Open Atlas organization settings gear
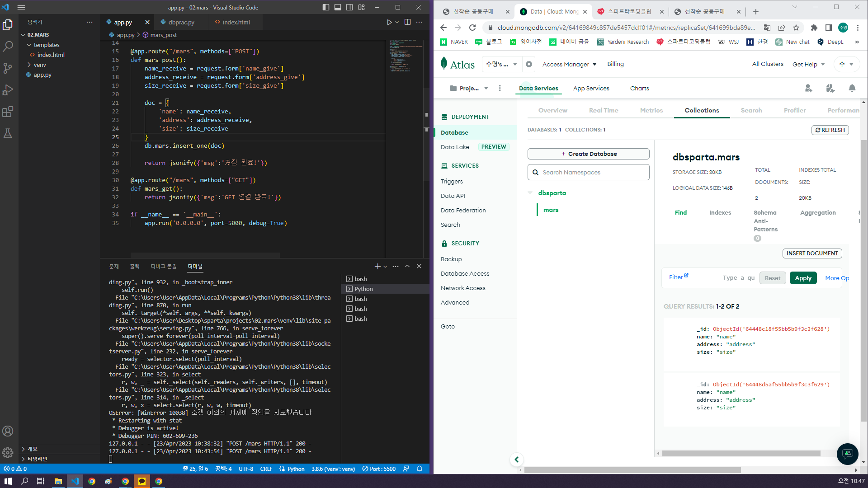This screenshot has height=488, width=868. tap(529, 64)
